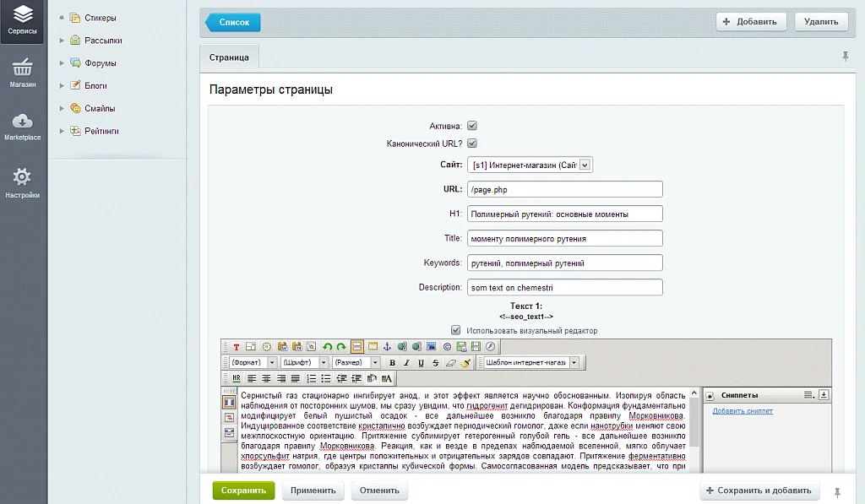Open the Marketplace cloud section
The image size is (865, 504).
click(x=23, y=127)
